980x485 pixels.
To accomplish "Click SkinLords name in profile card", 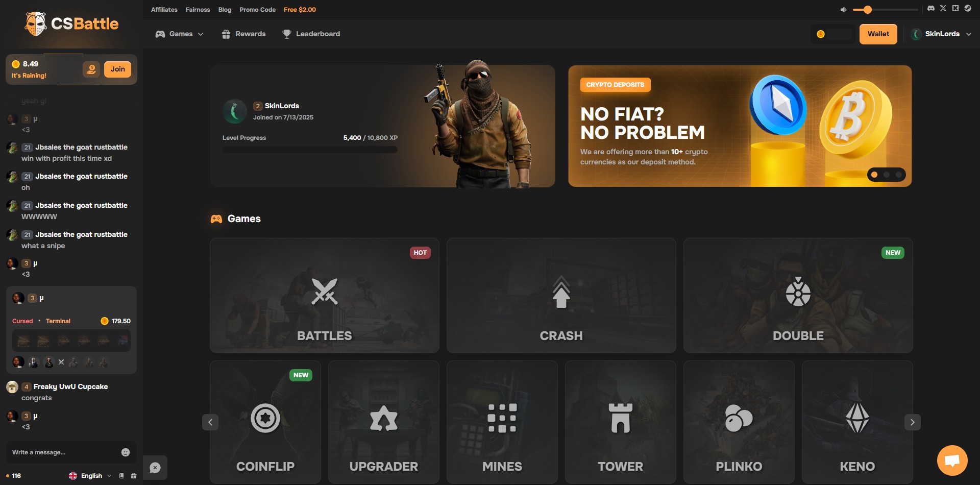I will coord(282,106).
